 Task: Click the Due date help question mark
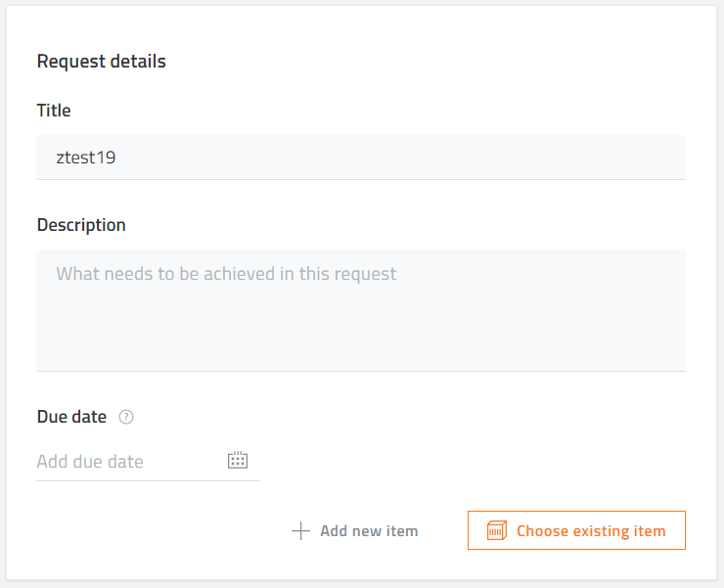click(126, 417)
